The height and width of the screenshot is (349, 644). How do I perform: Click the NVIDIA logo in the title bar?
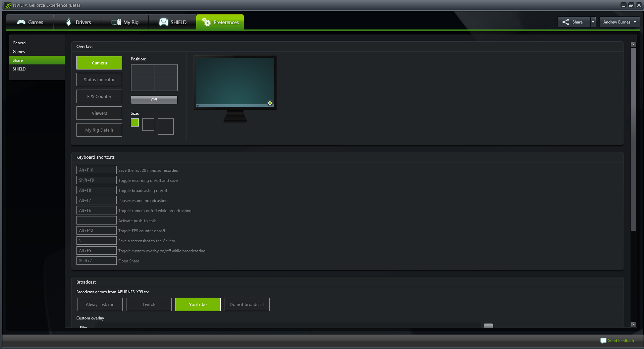[8, 5]
